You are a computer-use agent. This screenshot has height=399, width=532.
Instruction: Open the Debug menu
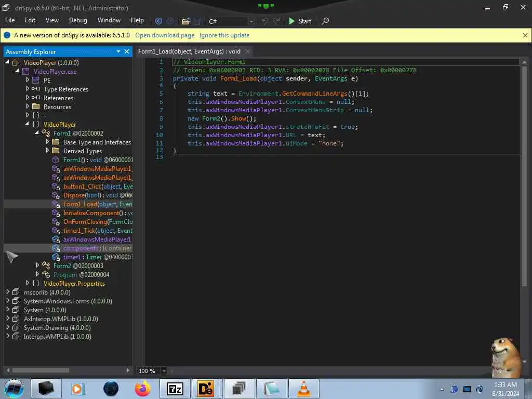pos(78,20)
